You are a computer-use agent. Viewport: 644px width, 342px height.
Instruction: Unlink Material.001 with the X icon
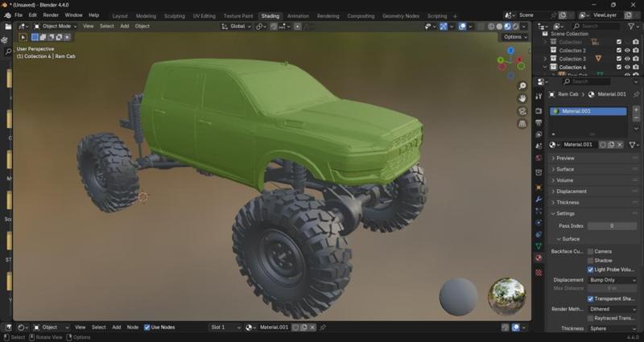point(619,145)
